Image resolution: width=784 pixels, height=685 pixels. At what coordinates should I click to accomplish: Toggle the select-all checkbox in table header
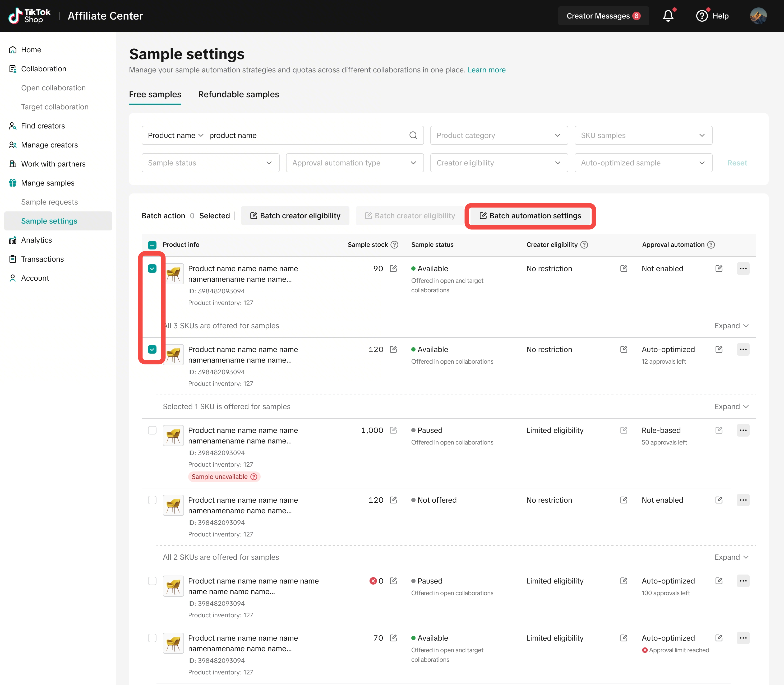(152, 245)
